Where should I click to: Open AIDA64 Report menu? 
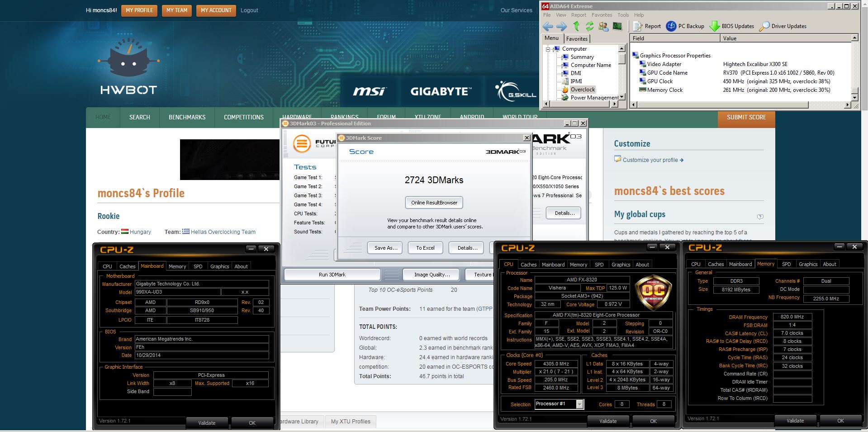pyautogui.click(x=579, y=15)
